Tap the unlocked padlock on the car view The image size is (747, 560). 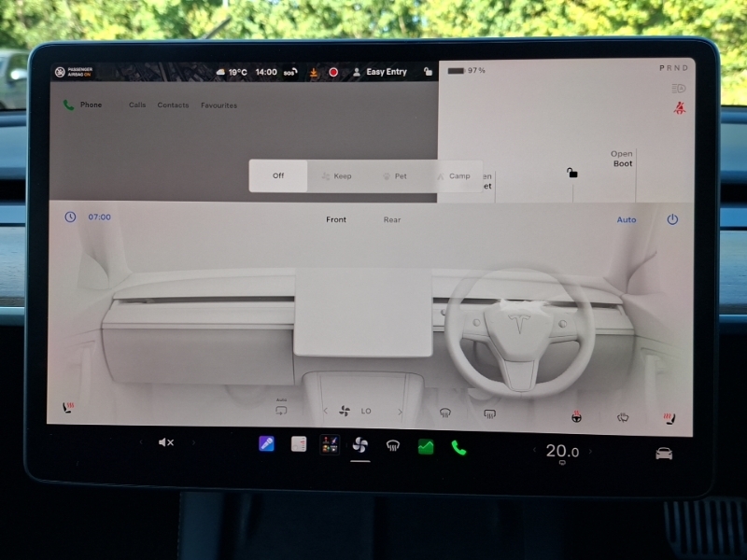click(571, 173)
